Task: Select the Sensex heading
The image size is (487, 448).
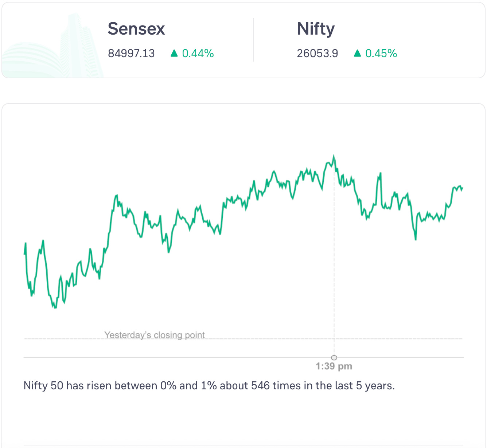Action: 136,29
